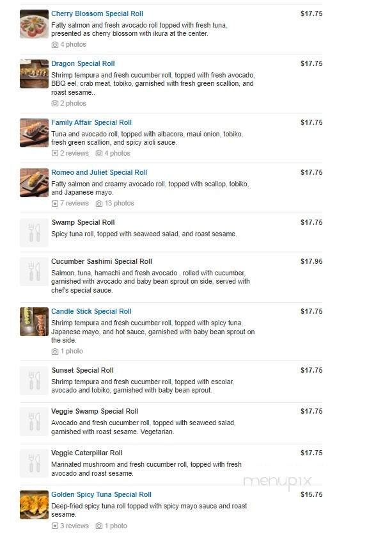Open the Family Affair Special Roll link
Screen dimensions: 392x534
pos(91,123)
